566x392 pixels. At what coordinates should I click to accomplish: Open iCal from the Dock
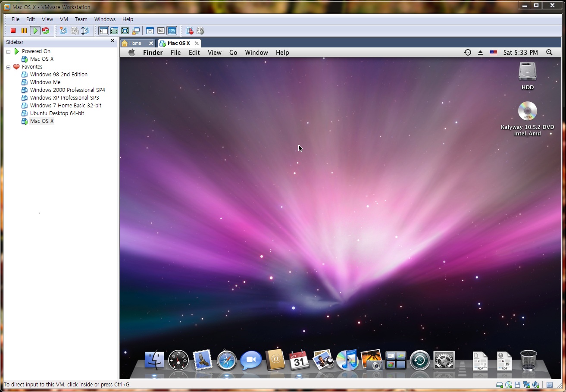(299, 360)
